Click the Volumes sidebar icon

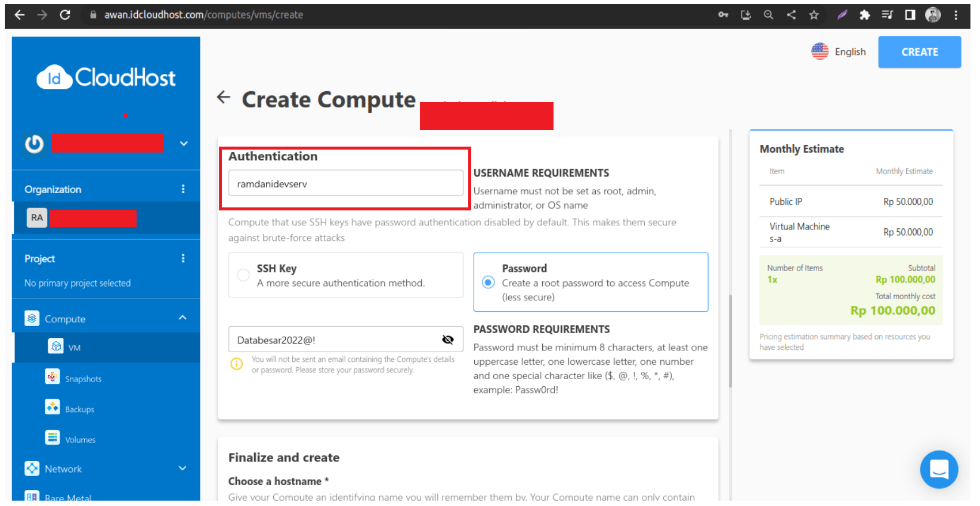[52, 438]
